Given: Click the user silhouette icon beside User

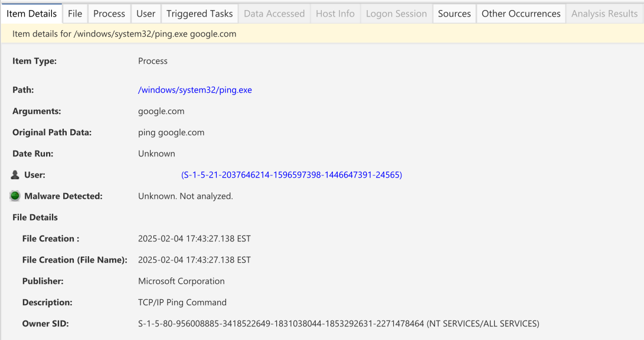Looking at the screenshot, I should (15, 175).
